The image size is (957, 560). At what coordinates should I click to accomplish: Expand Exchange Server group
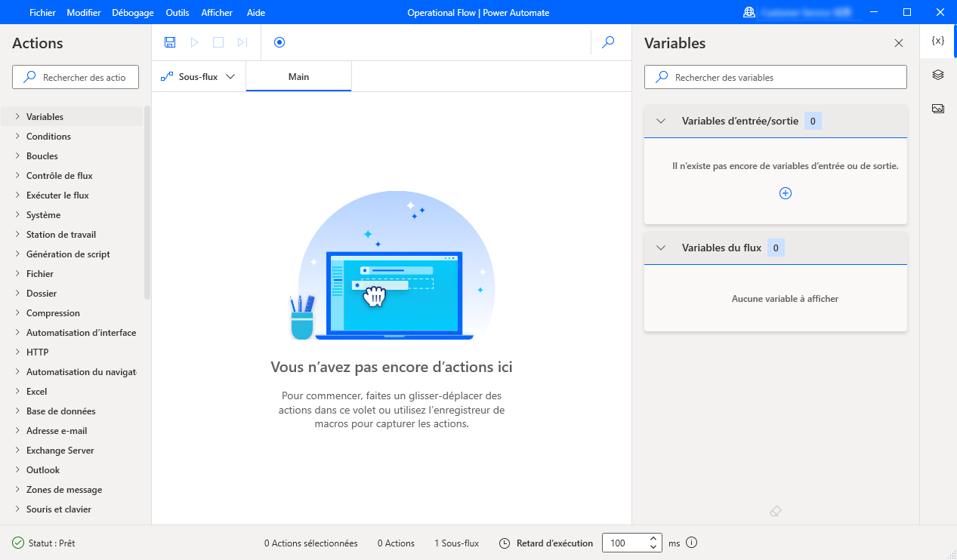pos(17,451)
